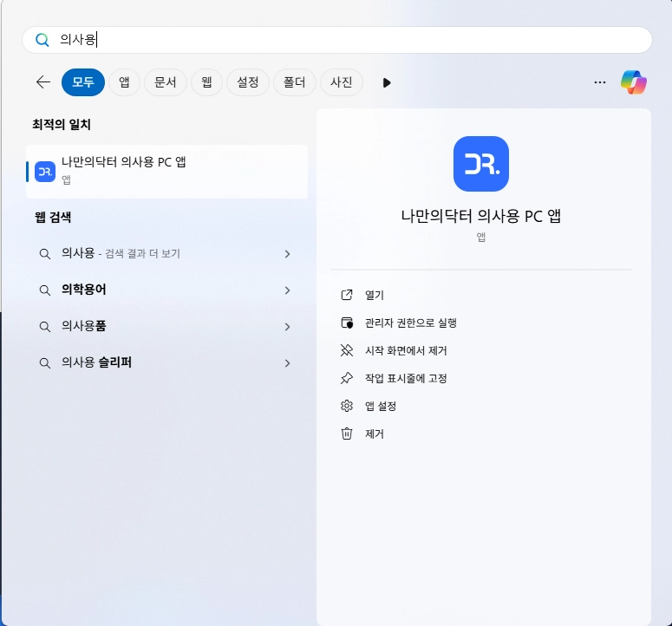Screen dimensions: 672x626
Task: Choose 작업 표시줄에 고정
Action: [406, 378]
